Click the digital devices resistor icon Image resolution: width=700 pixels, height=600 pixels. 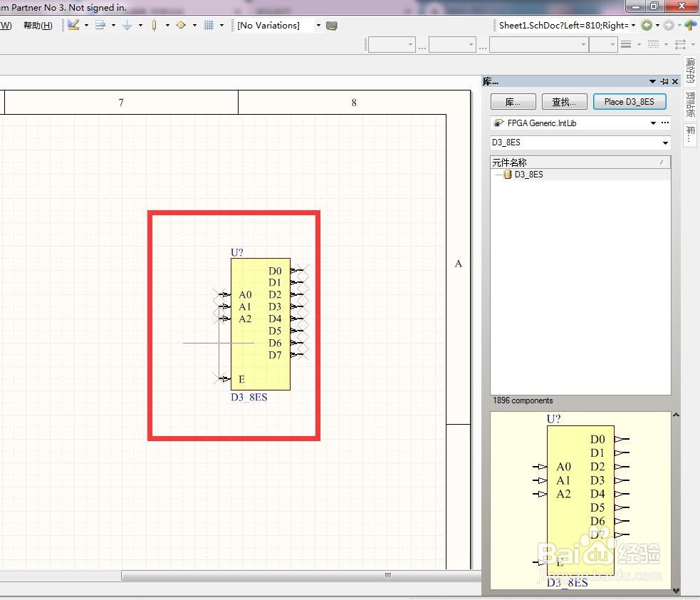click(x=154, y=25)
